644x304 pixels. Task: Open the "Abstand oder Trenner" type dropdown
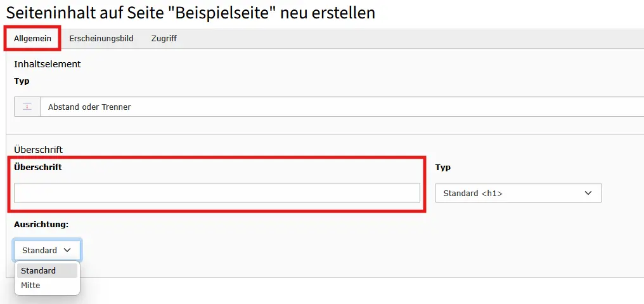[342, 107]
